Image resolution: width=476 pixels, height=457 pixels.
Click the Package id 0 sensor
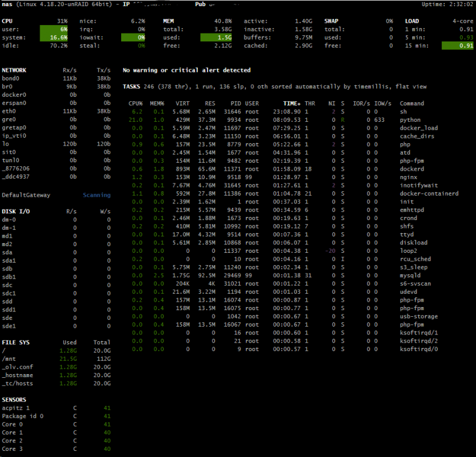click(23, 416)
